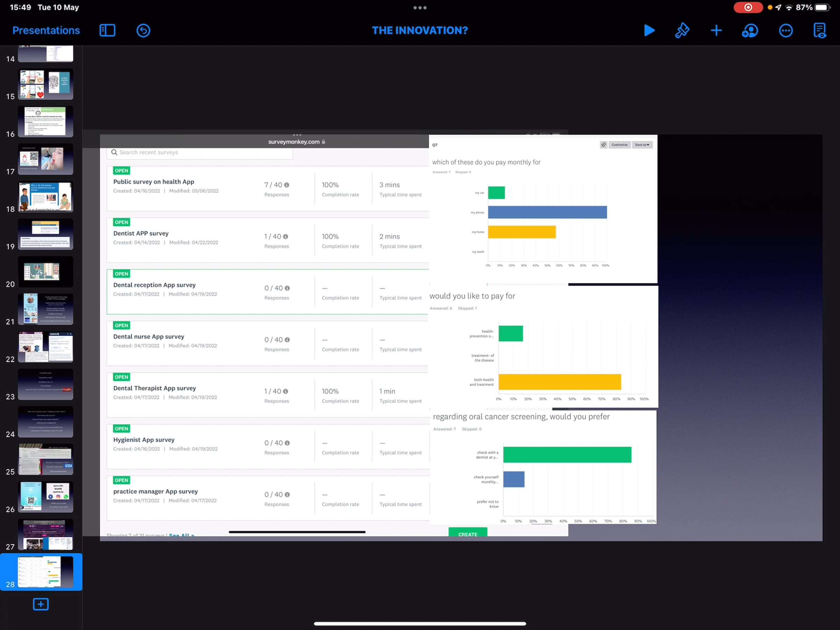Click the iPad home indicator bar

click(x=420, y=624)
